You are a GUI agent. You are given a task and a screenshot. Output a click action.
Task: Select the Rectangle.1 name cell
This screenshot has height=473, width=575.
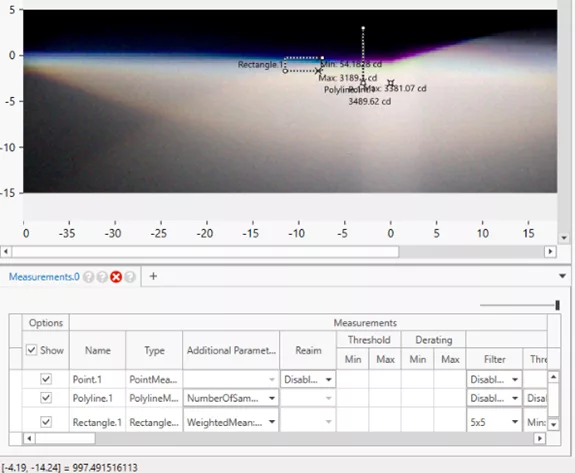(98, 422)
